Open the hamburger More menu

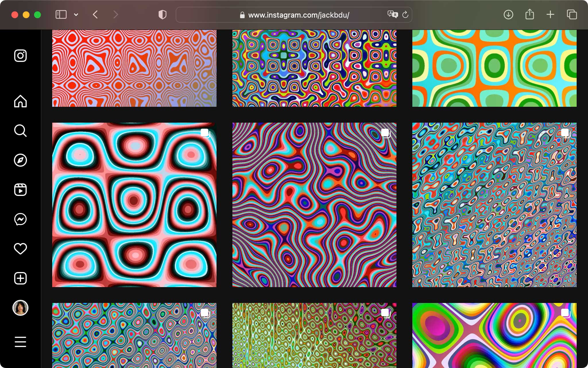(20, 342)
